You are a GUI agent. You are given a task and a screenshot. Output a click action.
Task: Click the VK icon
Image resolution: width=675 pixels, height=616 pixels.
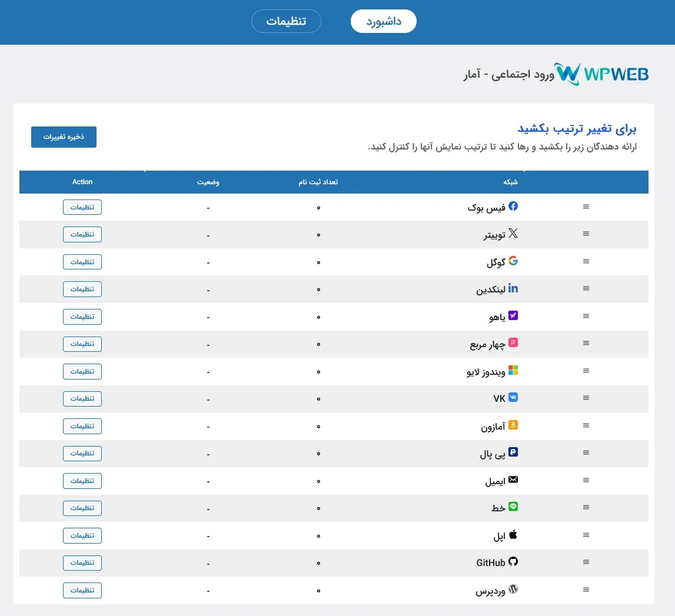[x=513, y=397]
